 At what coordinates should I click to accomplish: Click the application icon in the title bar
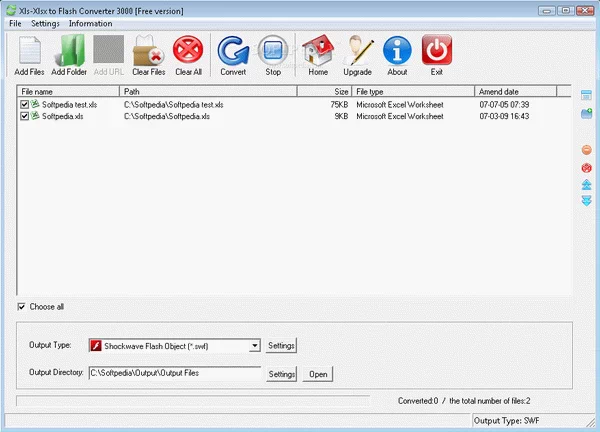(11, 11)
